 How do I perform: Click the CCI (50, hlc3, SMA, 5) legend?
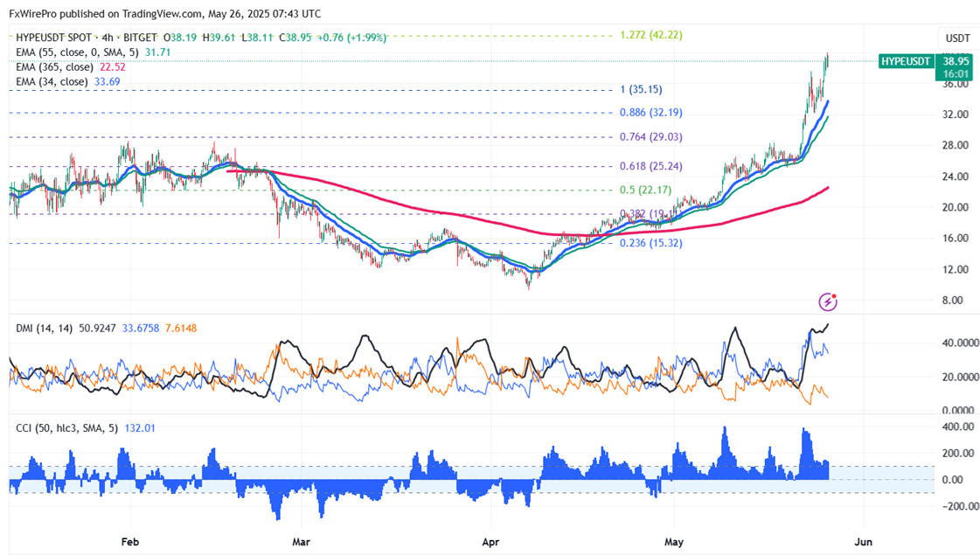click(67, 428)
